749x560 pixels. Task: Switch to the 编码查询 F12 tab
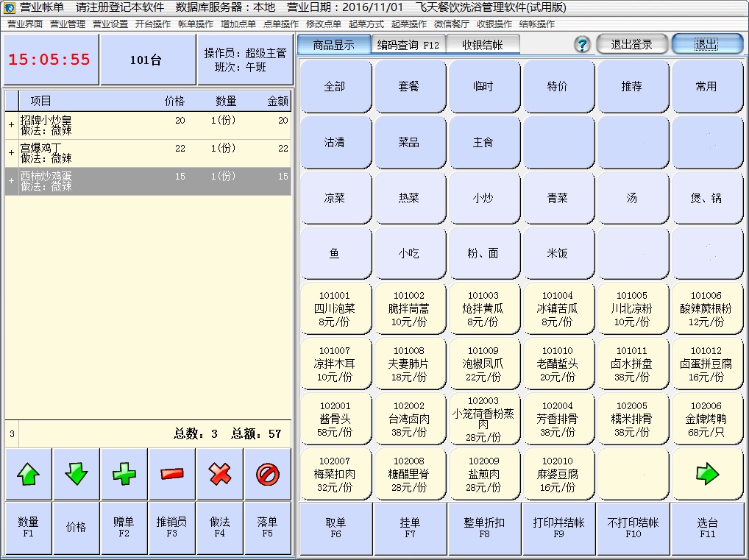[408, 45]
